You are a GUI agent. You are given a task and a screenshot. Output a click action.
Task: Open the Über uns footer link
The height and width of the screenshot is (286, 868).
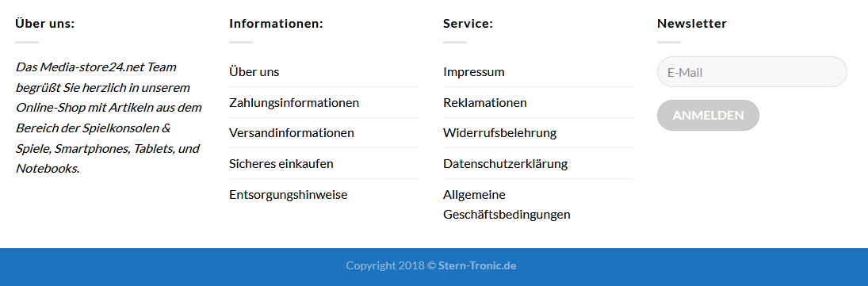(254, 72)
